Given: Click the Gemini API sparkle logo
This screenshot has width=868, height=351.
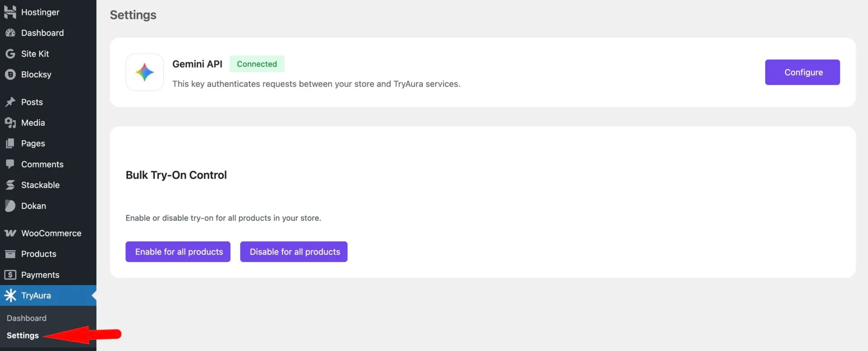Looking at the screenshot, I should coord(145,72).
